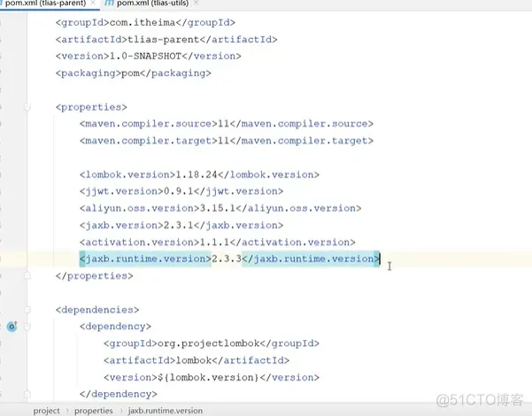This screenshot has height=416, width=532.
Task: Click the closing '/dependency' tag
Action: pyautogui.click(x=119, y=394)
